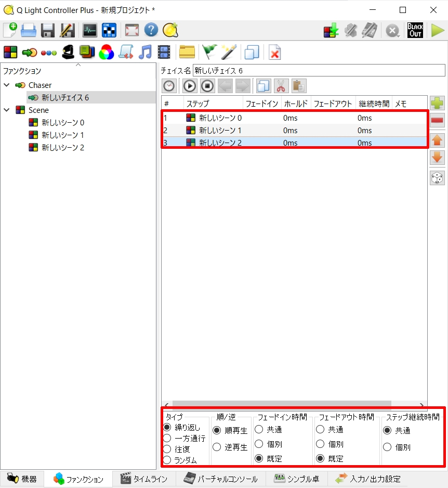
Task: Switch to the 機器 tab
Action: tap(22, 479)
